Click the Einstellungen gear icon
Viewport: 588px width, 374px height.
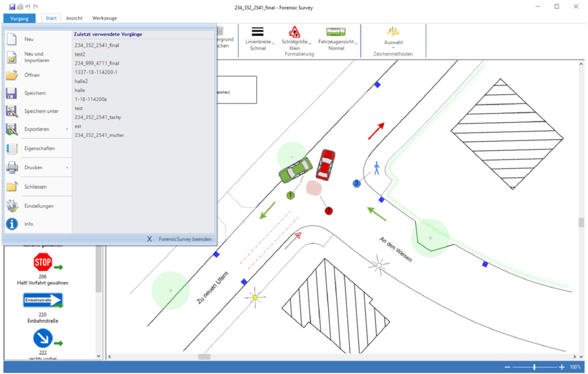(x=12, y=206)
